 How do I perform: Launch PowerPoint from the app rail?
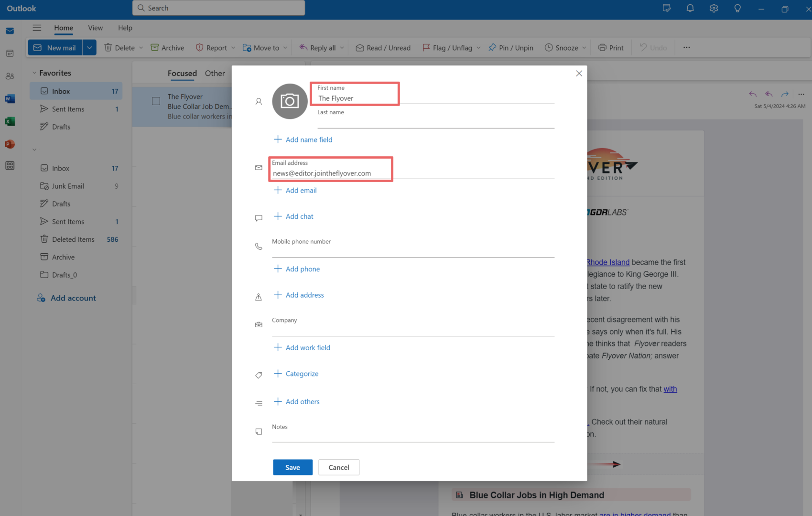[x=10, y=144]
